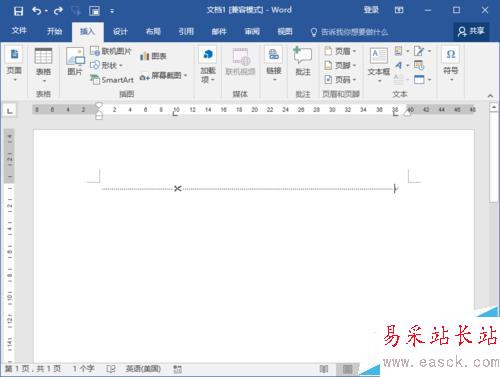Image resolution: width=500 pixels, height=377 pixels.
Task: Insert WordArt from Text group
Action: 401,65
